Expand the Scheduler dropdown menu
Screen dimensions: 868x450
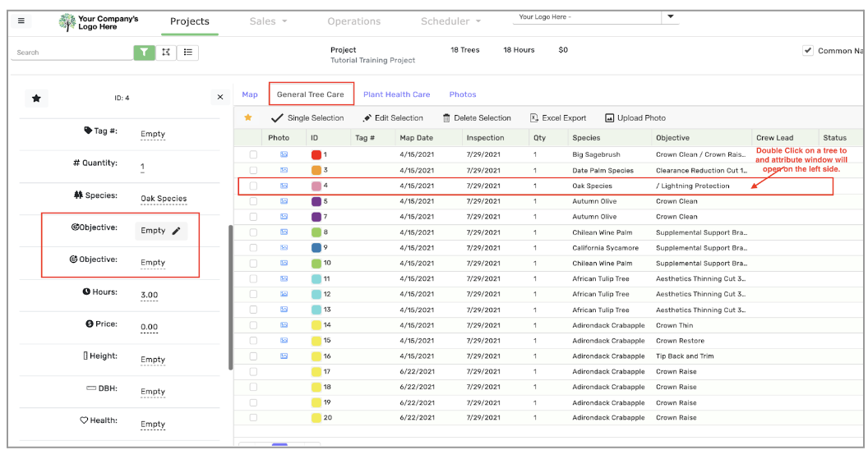(x=450, y=21)
